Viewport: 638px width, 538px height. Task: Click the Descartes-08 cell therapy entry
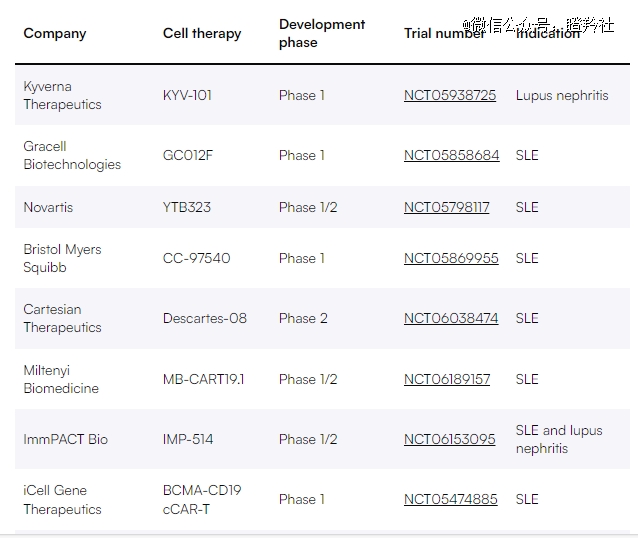pyautogui.click(x=205, y=318)
